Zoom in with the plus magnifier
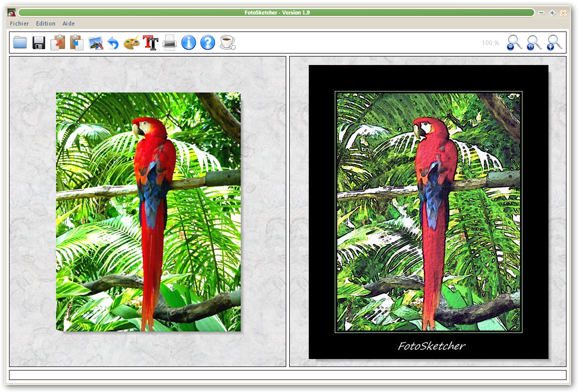The width and height of the screenshot is (578, 392). click(x=554, y=42)
